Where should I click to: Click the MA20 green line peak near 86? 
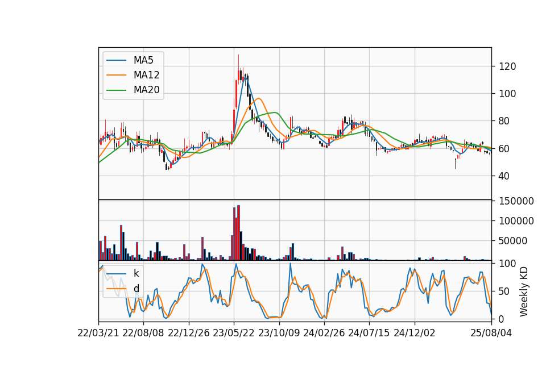pos(275,112)
